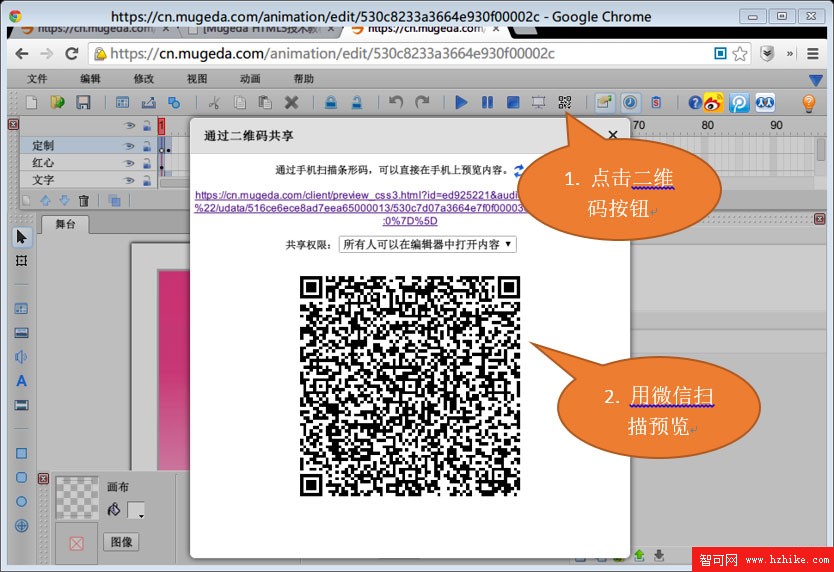Click the Save floppy disk icon

pyautogui.click(x=84, y=102)
